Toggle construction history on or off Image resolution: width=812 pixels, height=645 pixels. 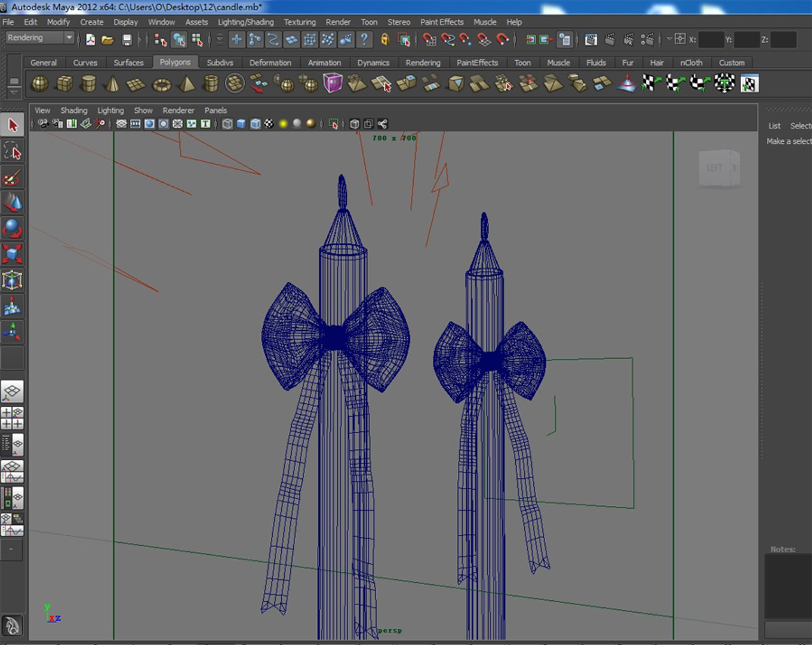click(565, 40)
